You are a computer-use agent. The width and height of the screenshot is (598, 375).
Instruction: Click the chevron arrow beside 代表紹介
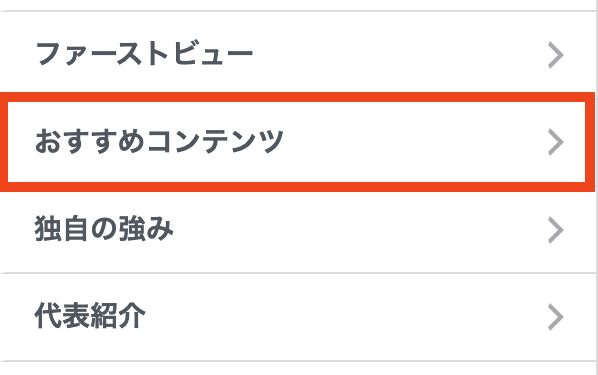coord(556,317)
